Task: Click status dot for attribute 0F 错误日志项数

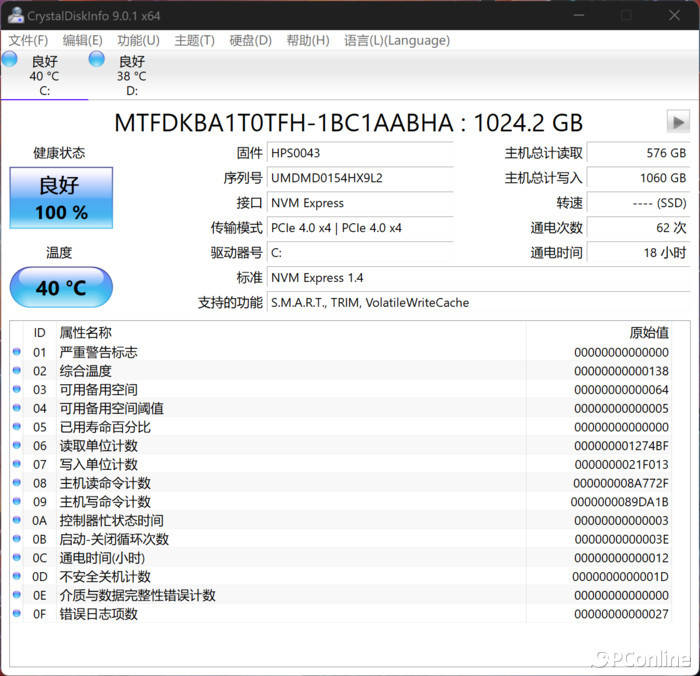Action: (17, 614)
